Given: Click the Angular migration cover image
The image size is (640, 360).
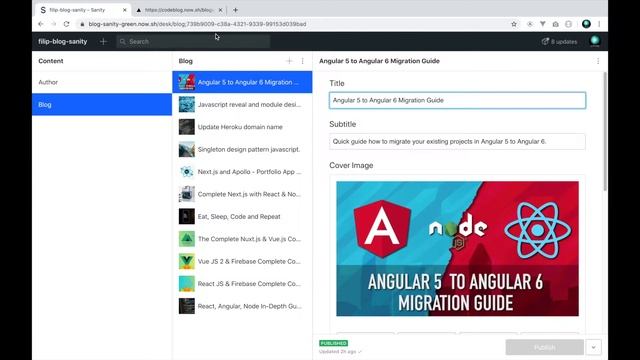Looking at the screenshot, I should coord(457,249).
